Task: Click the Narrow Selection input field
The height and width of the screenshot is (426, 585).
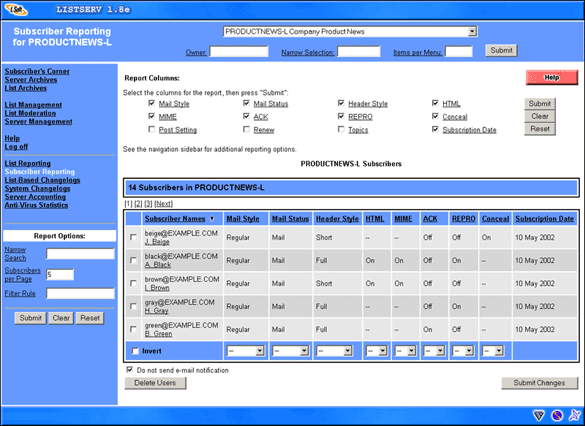Action: pos(359,51)
